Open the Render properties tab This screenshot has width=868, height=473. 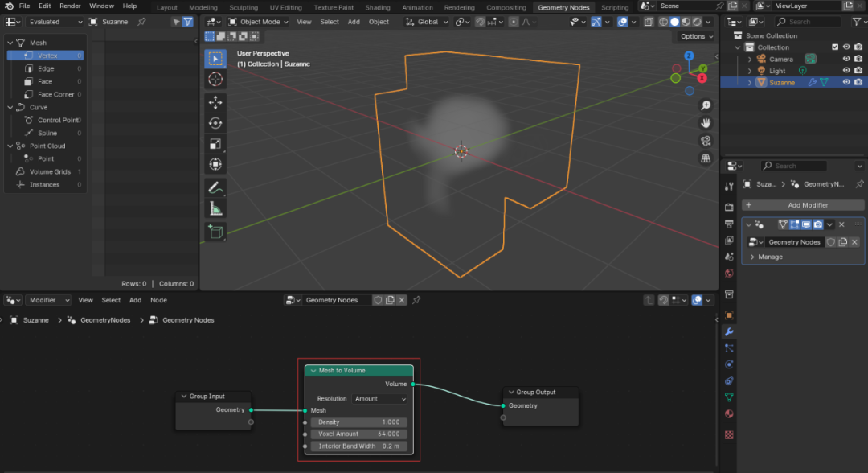(729, 207)
